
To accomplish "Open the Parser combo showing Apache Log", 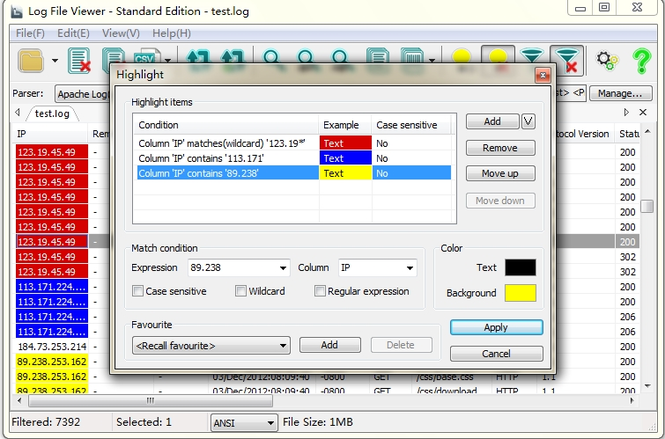I will (x=82, y=94).
